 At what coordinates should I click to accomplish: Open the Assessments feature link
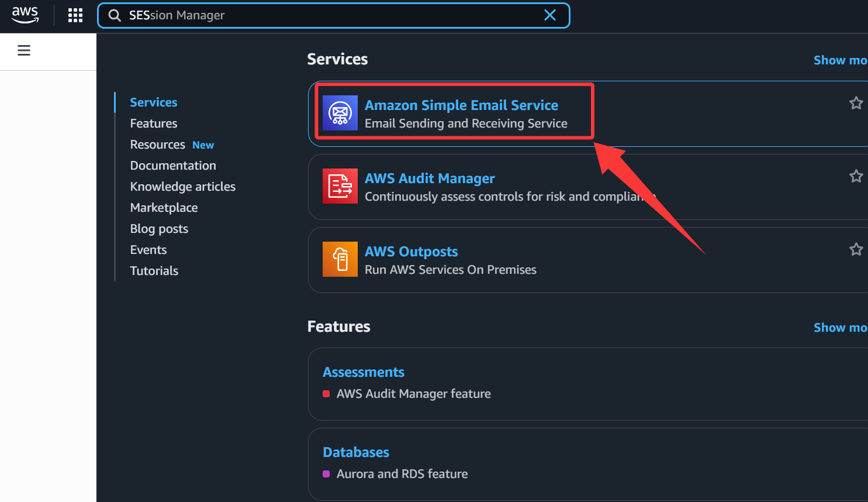tap(364, 372)
